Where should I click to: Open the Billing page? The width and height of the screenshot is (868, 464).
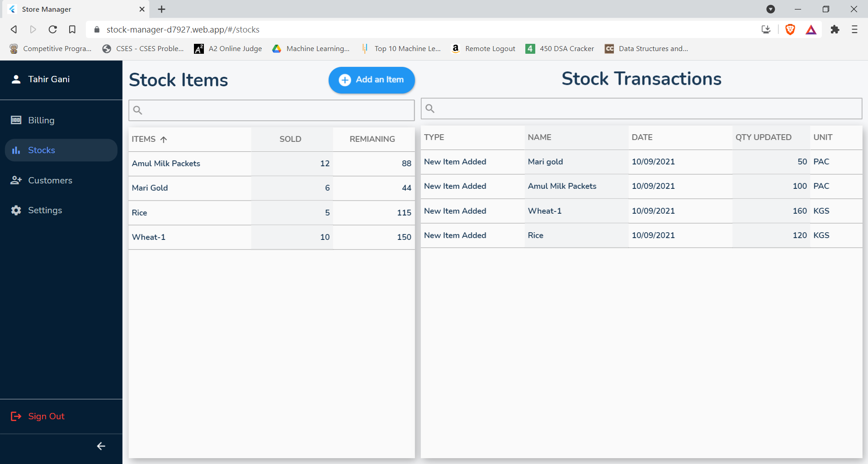pos(61,120)
